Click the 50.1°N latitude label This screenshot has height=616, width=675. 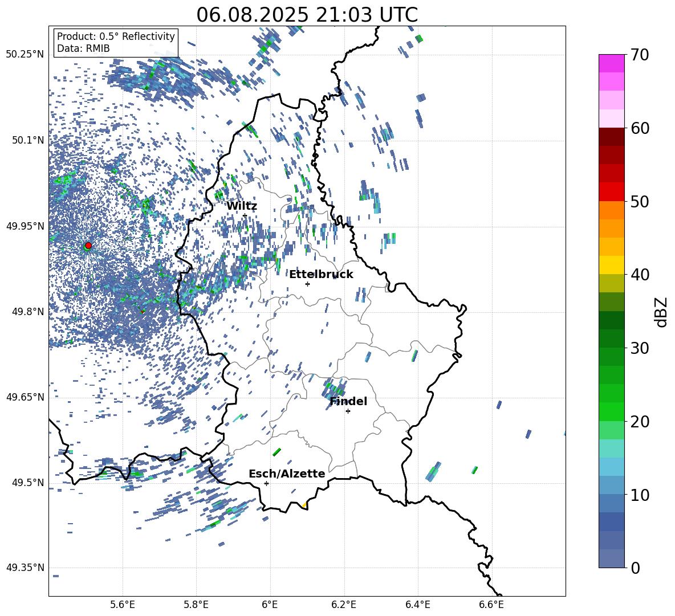pyautogui.click(x=29, y=140)
